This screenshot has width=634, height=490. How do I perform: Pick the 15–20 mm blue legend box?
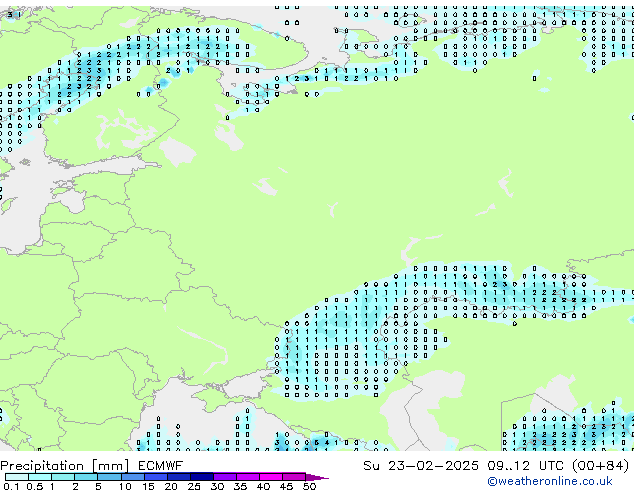coord(156,477)
